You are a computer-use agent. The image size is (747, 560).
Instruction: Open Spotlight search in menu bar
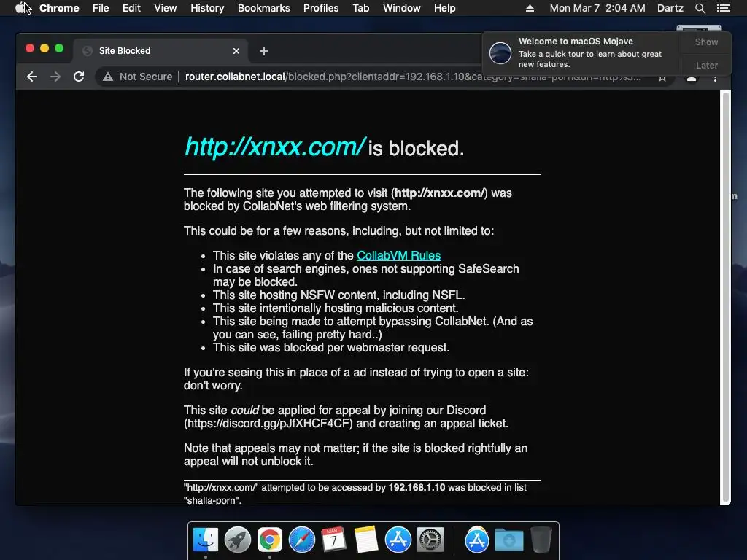click(x=700, y=8)
